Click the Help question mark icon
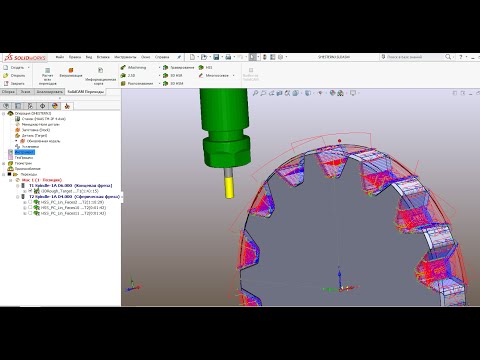The width and height of the screenshot is (480, 360). point(461,57)
